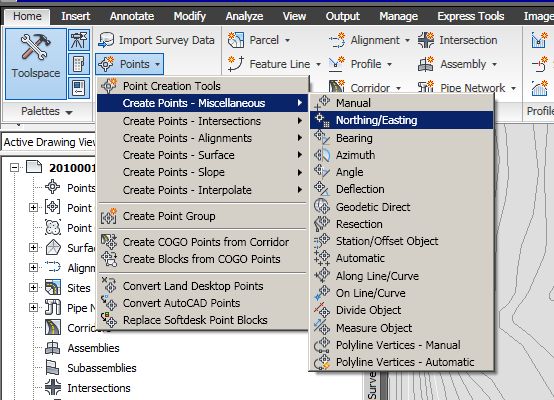Click the Intersection ribbon button
Screen dimensions: 554x400
tap(458, 40)
